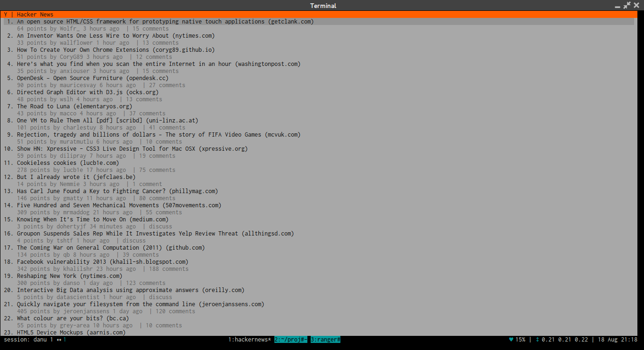This screenshot has height=350, width=644.
Task: Open 'OpenDesk - Open Source Furniture' story
Action: point(92,78)
